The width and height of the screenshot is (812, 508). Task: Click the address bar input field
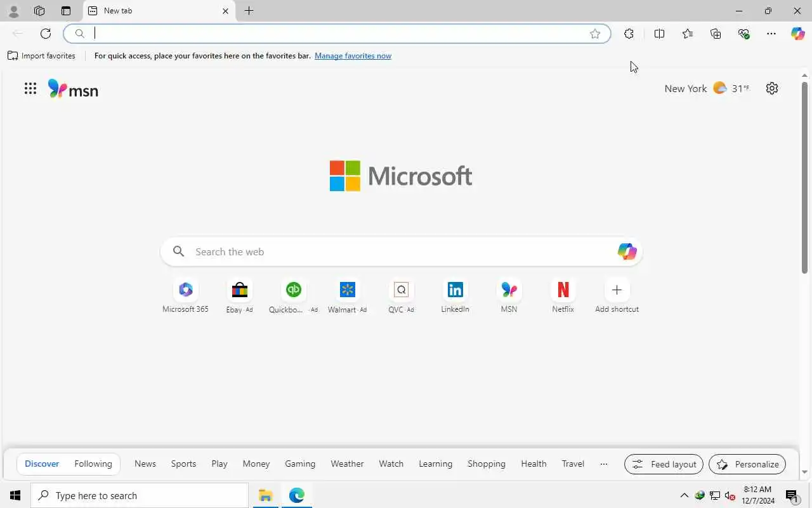pos(336,34)
